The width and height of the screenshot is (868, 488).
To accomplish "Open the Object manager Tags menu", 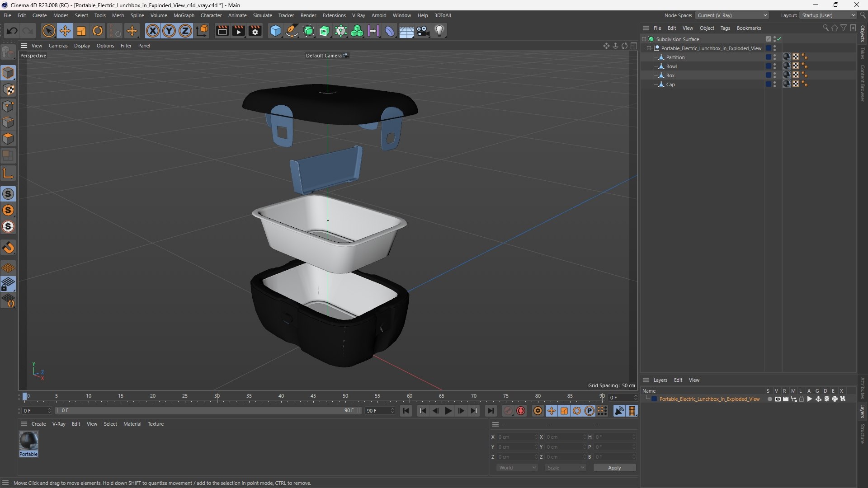I will [x=725, y=28].
